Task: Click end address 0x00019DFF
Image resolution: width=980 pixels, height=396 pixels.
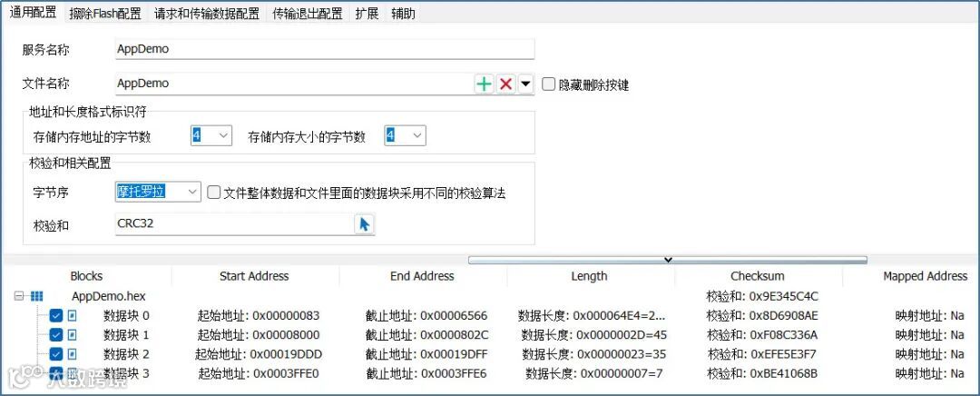Action: click(426, 355)
